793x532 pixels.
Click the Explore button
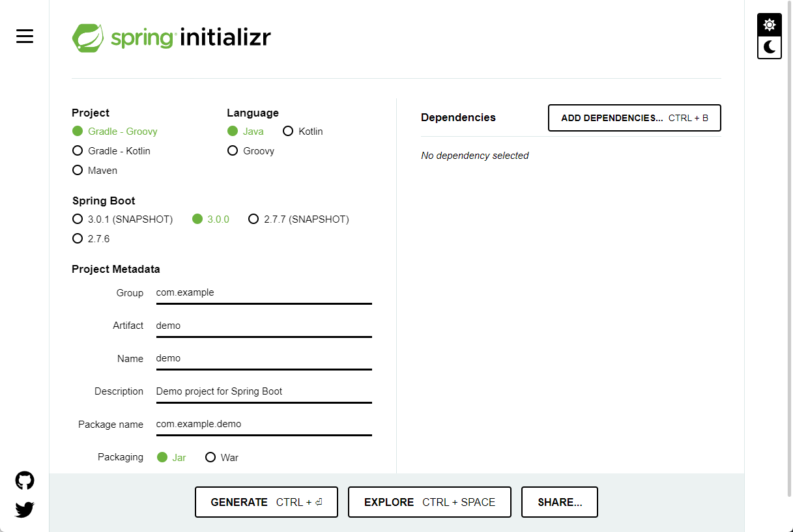(x=429, y=502)
